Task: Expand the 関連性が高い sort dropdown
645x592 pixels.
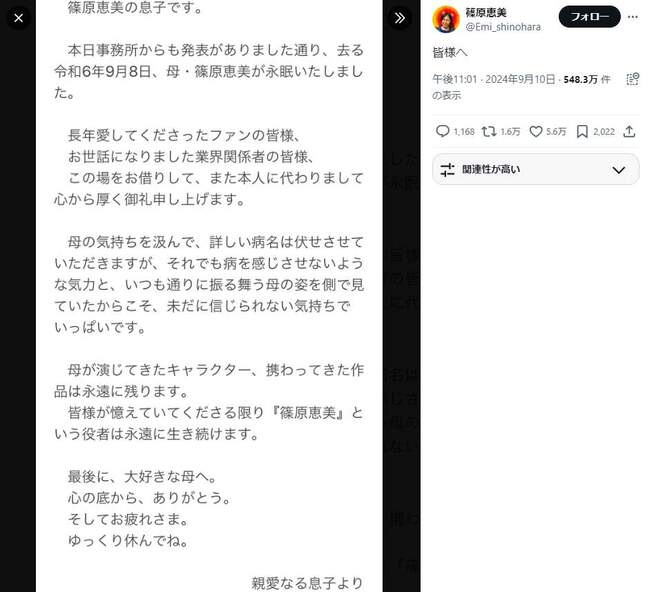Action: (x=536, y=169)
